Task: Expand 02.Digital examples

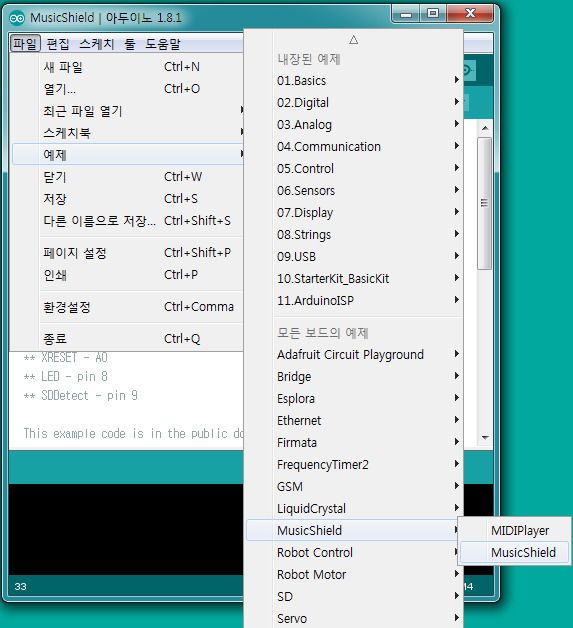Action: click(x=355, y=103)
